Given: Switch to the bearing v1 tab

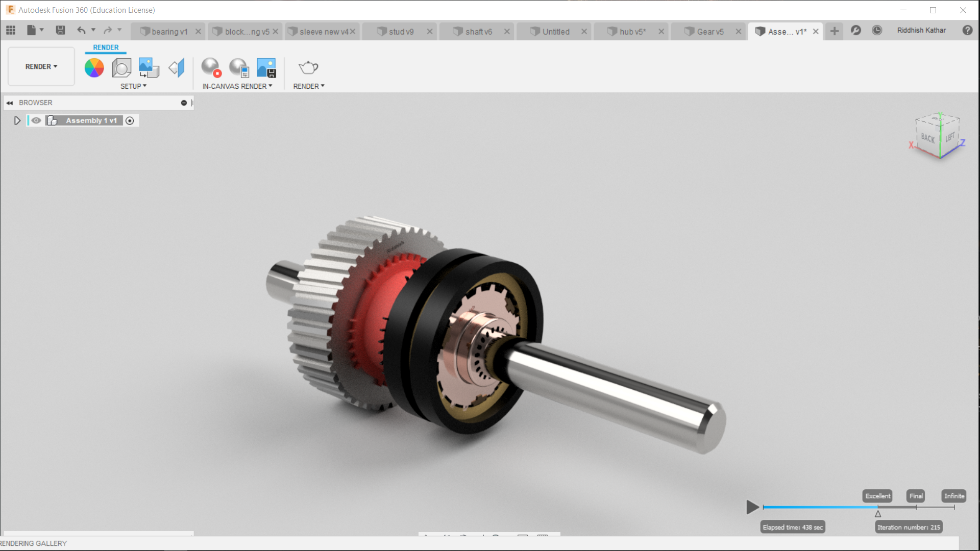Looking at the screenshot, I should (164, 32).
